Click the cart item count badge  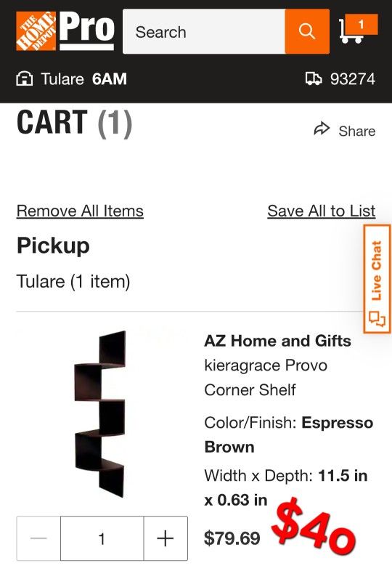(x=362, y=25)
